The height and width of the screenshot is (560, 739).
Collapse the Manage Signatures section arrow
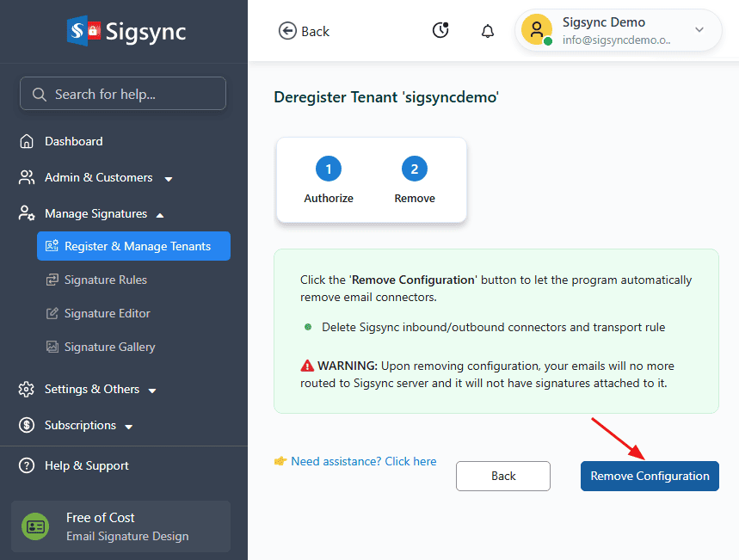(x=160, y=214)
